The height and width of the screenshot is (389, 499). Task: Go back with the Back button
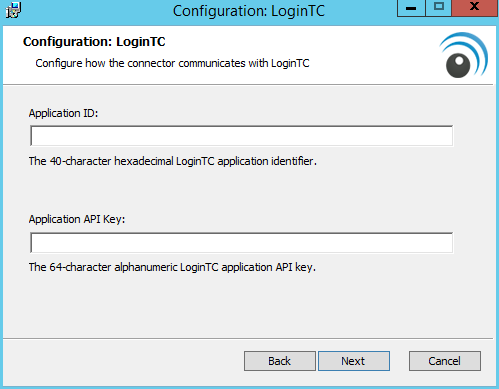point(280,361)
